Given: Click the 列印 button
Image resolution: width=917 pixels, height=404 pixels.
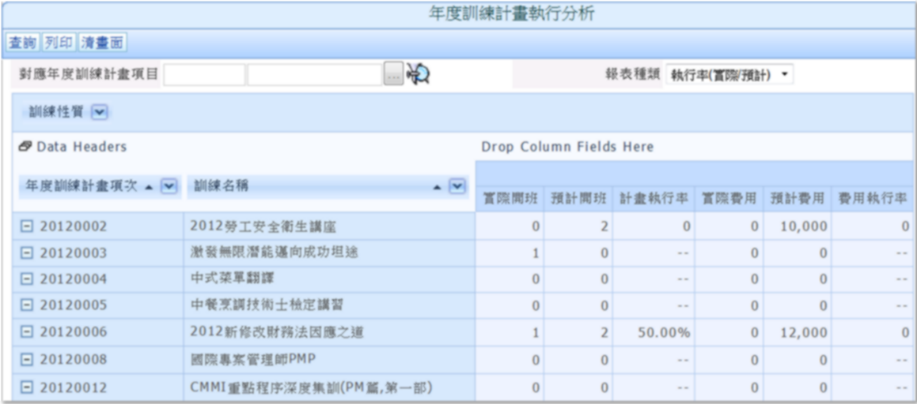Looking at the screenshot, I should click(59, 43).
